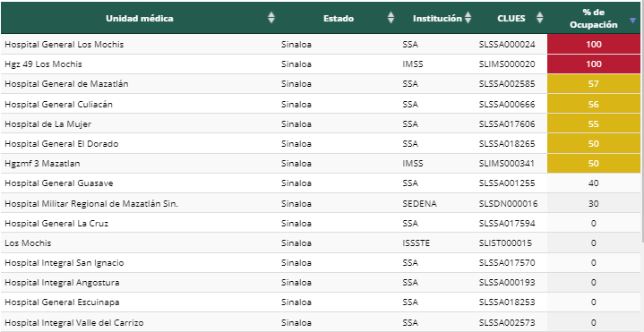The width and height of the screenshot is (644, 332).
Task: Toggle sorting on Institución column arrows
Action: (x=468, y=18)
